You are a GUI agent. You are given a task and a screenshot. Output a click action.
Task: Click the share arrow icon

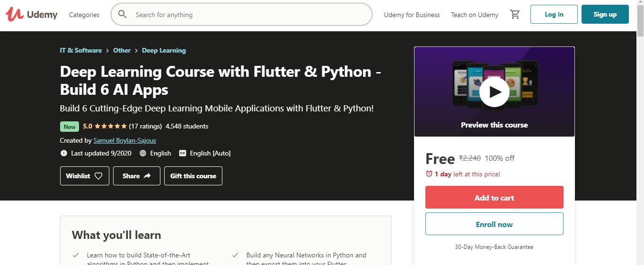click(147, 176)
